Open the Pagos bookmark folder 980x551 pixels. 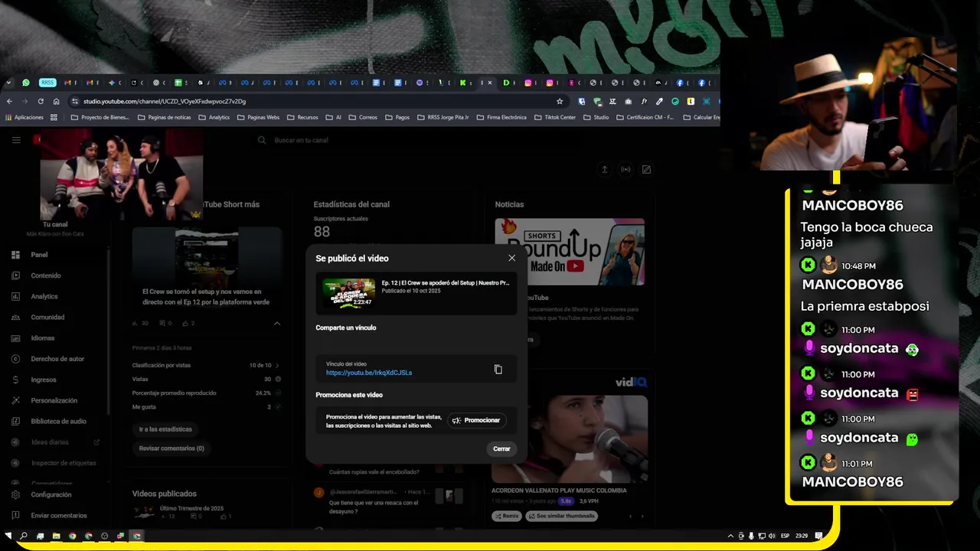coord(397,117)
